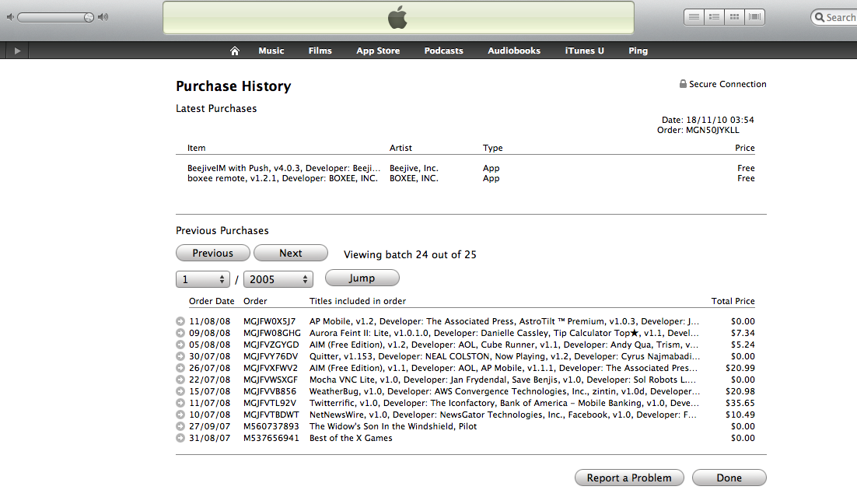This screenshot has width=857, height=504.
Task: Click 'Titles included in order' header
Action: point(358,301)
